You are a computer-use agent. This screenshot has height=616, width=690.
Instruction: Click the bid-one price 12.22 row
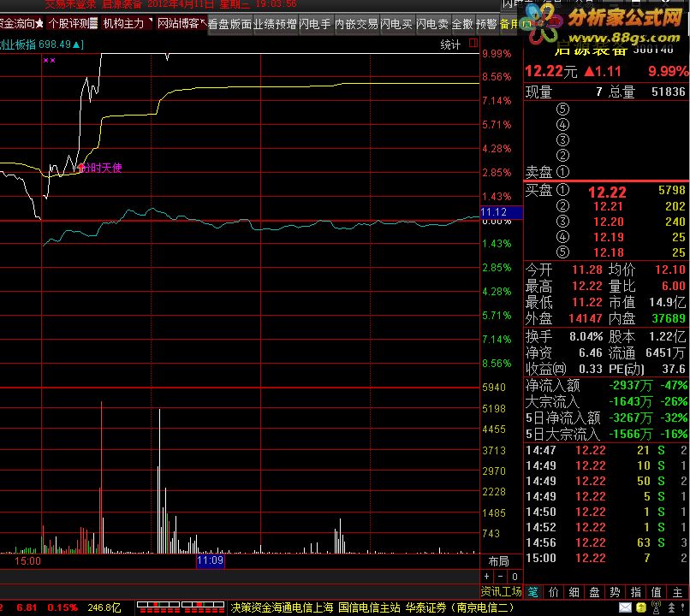(605, 192)
